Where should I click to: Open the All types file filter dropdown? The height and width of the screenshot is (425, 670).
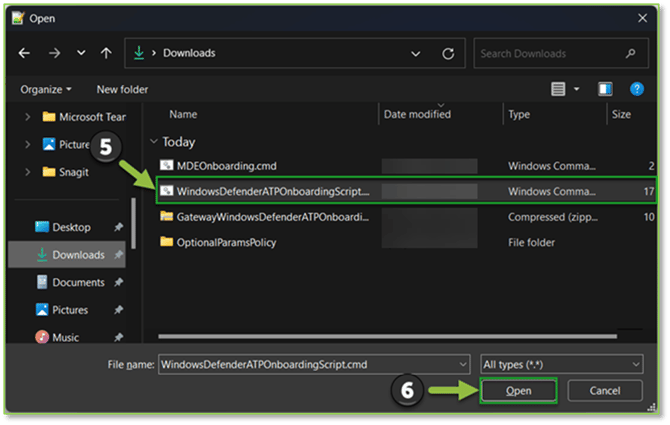point(561,365)
